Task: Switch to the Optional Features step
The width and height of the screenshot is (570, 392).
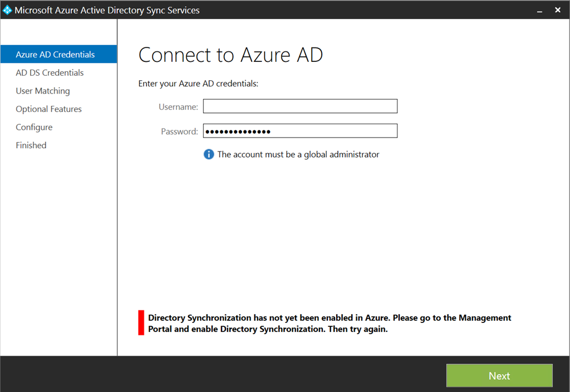Action: tap(48, 109)
